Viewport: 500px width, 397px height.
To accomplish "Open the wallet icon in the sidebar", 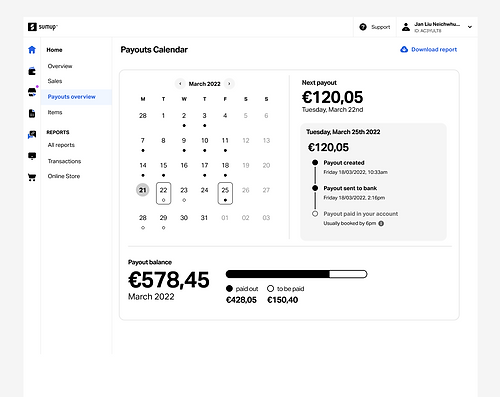I will 32,71.
